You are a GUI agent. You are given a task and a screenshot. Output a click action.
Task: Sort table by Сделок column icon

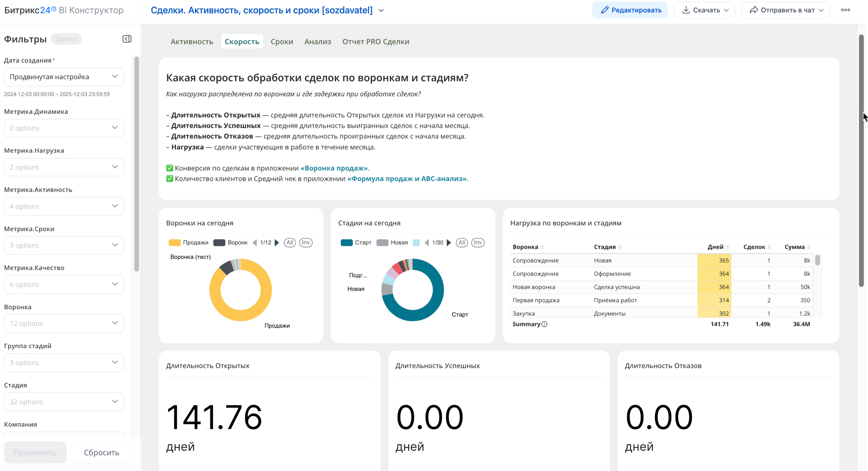[x=769, y=247]
